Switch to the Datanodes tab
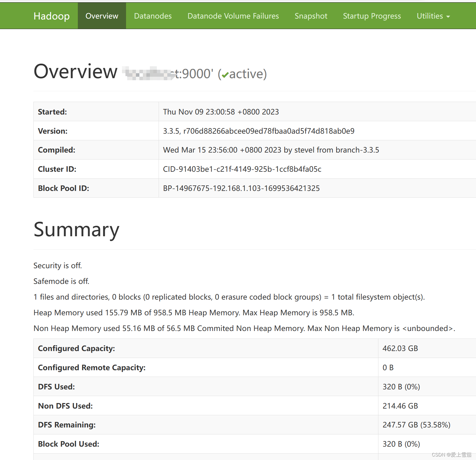 click(153, 16)
